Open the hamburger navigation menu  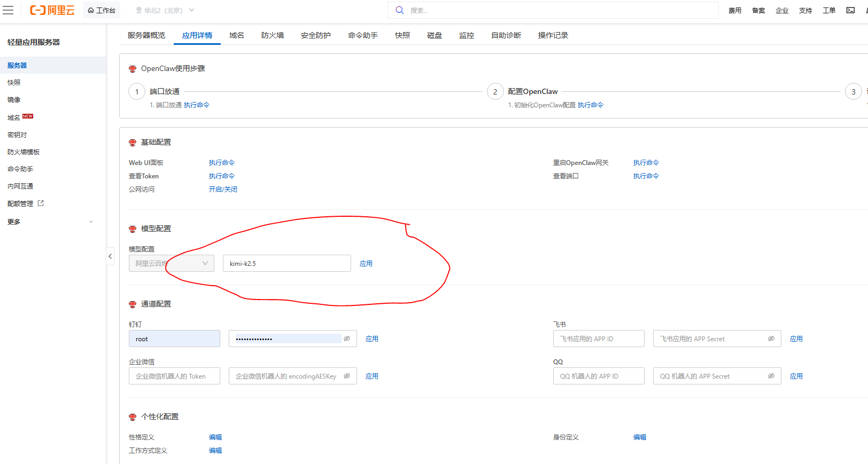tap(8, 10)
